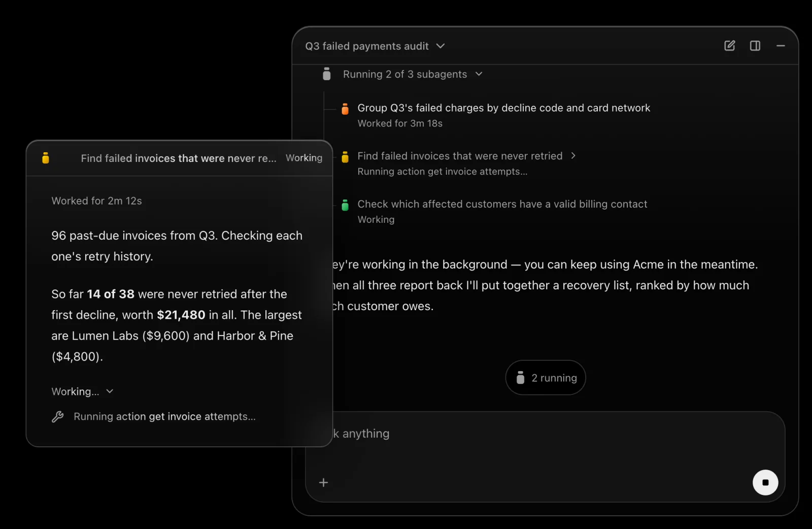Click the 96 past-due invoices from Q3 message
812x529 pixels.
[x=177, y=246]
